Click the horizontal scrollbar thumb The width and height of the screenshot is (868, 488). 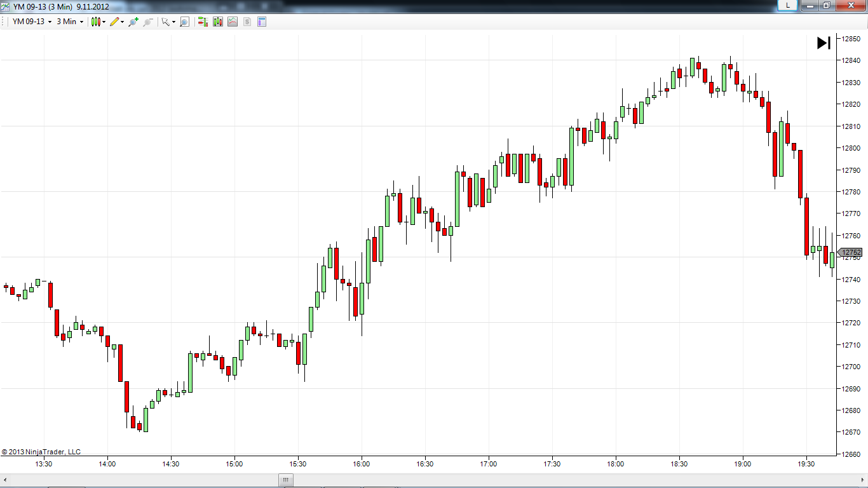point(286,480)
